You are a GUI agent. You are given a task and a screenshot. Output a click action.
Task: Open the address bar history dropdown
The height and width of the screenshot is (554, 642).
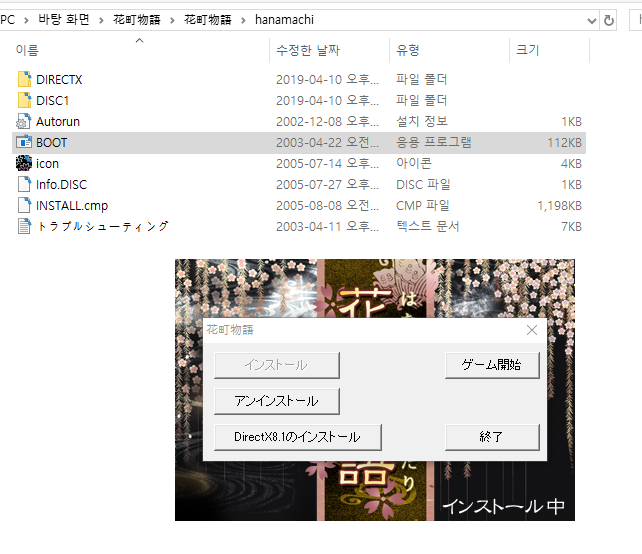point(591,20)
